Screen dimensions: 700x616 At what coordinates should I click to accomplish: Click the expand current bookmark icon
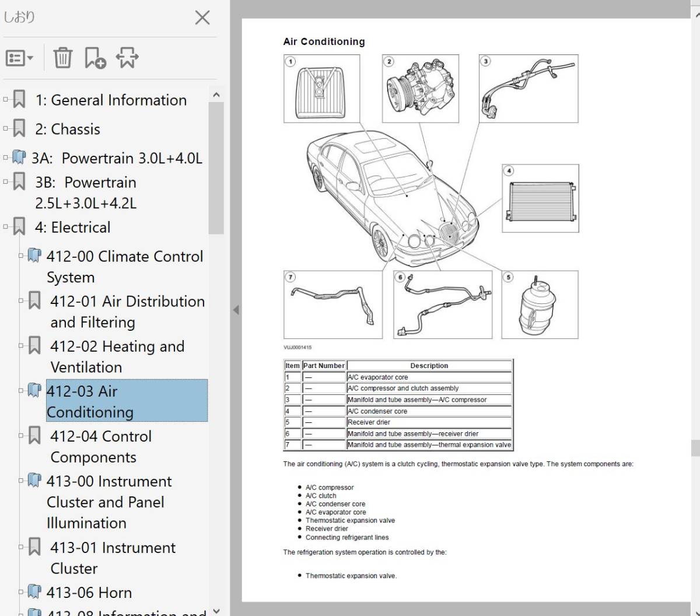point(127,58)
